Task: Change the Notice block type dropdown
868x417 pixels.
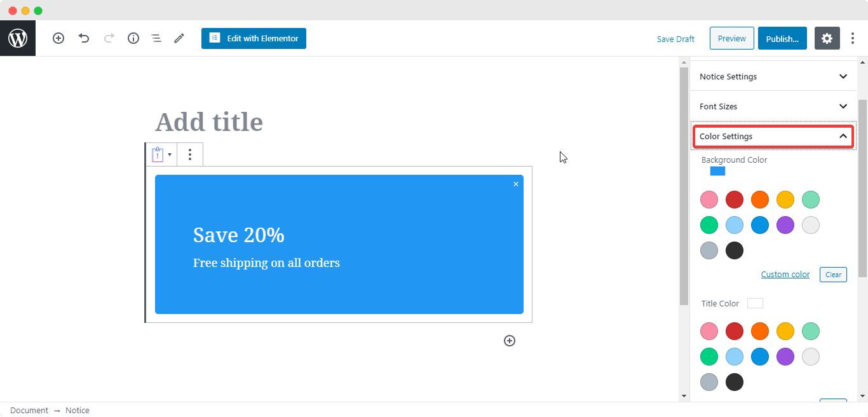Action: [161, 154]
